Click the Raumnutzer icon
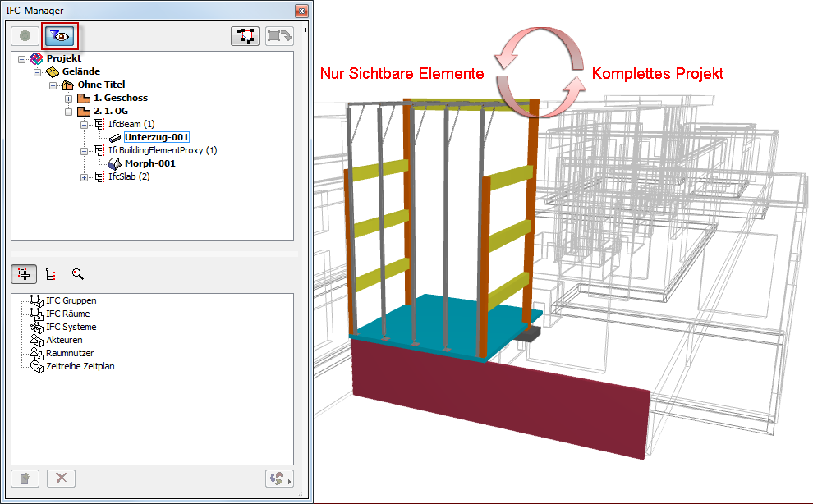This screenshot has height=504, width=813. pyautogui.click(x=37, y=354)
